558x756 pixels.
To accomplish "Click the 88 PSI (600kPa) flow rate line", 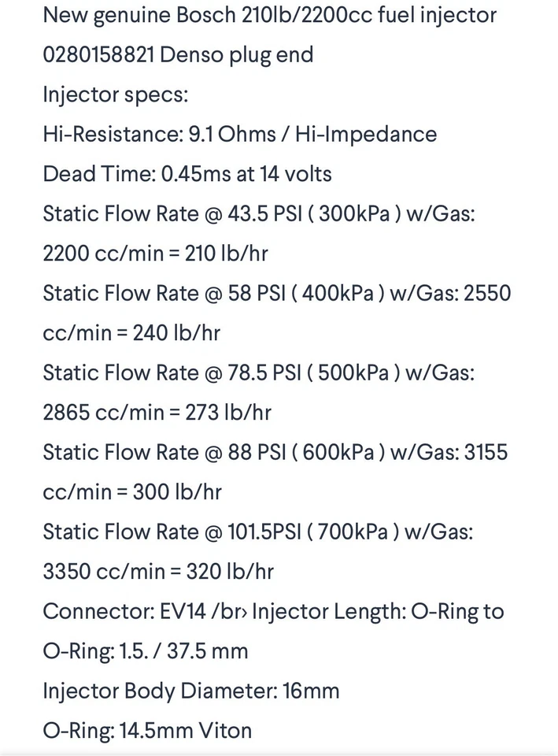I will [x=275, y=452].
